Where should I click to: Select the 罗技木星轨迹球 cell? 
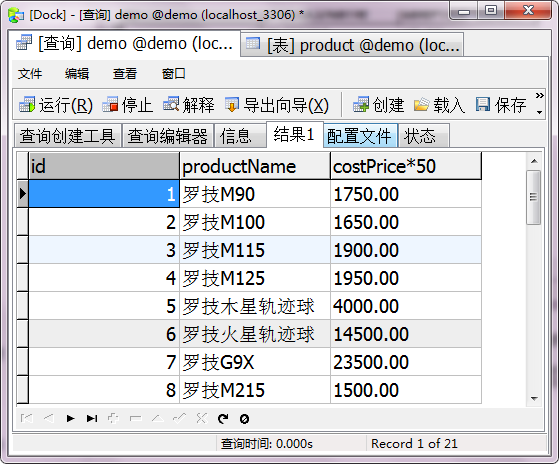click(x=255, y=306)
